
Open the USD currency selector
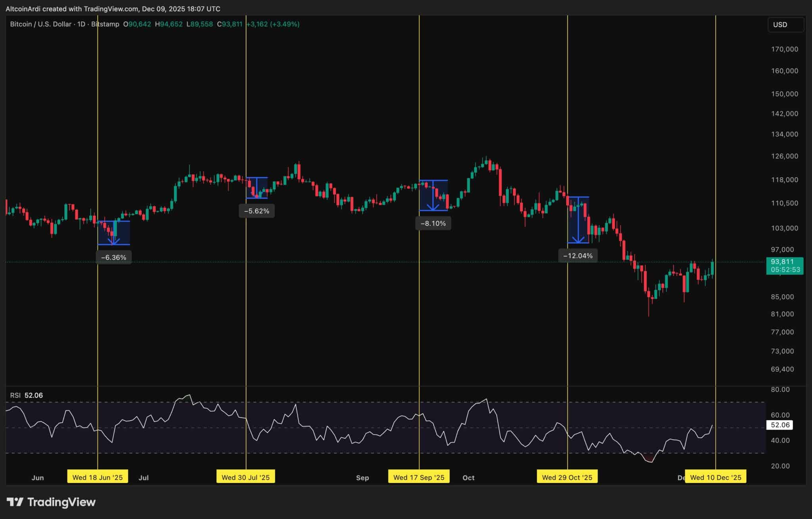pos(785,25)
